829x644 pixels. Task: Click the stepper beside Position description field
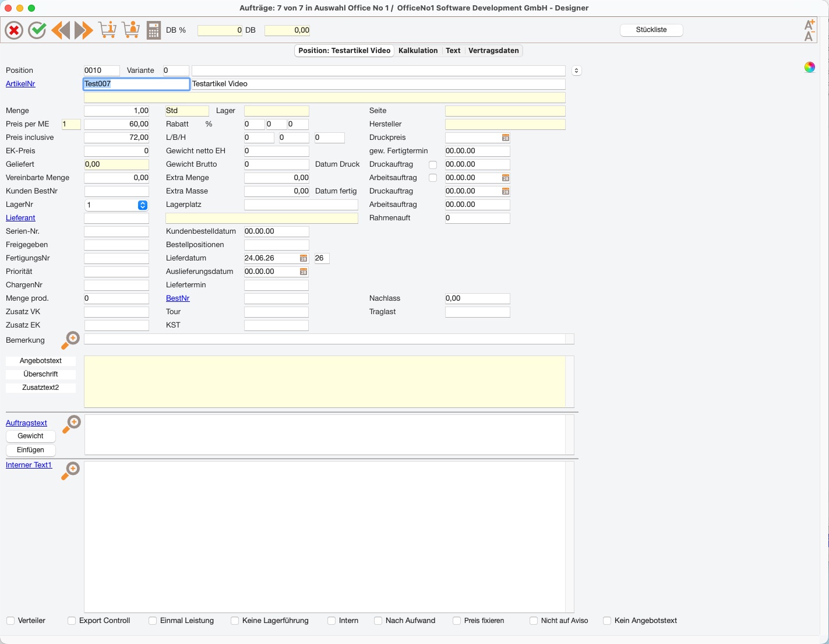576,71
